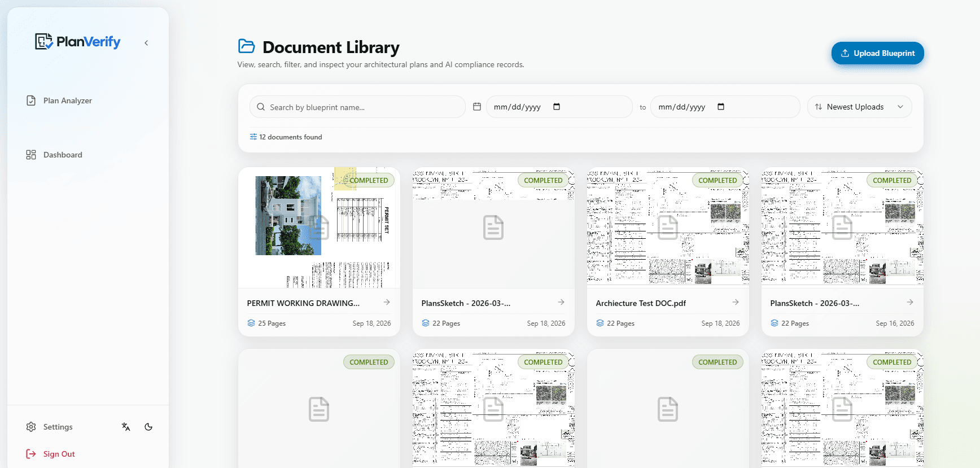Viewport: 980px width, 468px height.
Task: Click COMPLETED badge on Archiecture Test DOC card
Action: click(x=718, y=181)
